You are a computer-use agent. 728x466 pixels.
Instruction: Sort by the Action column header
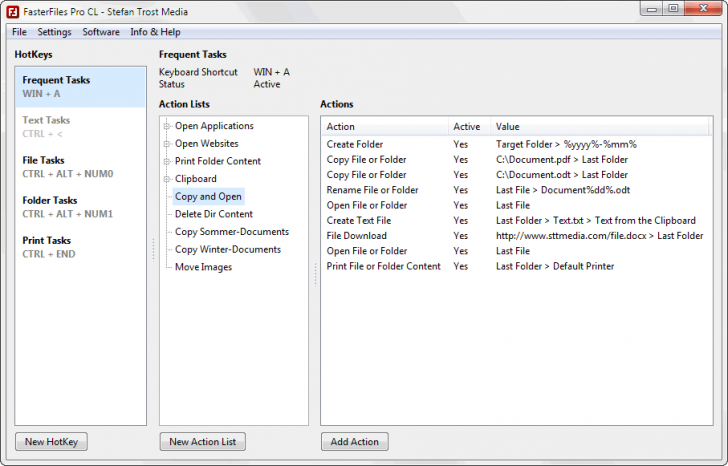point(384,126)
